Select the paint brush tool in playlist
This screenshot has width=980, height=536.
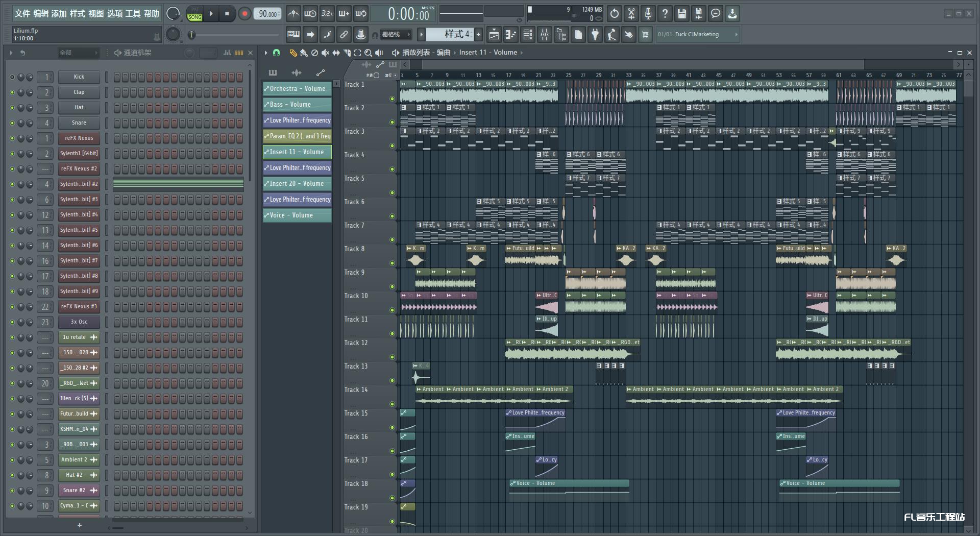pos(304,53)
